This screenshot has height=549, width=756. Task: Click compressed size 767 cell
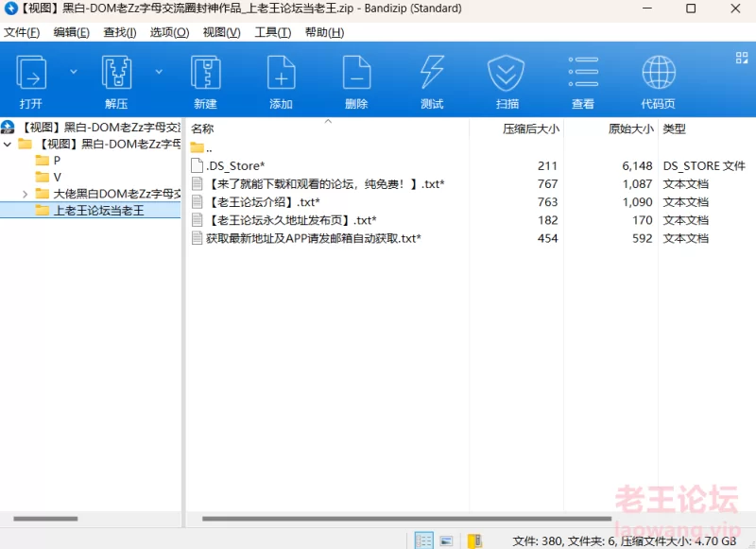[x=548, y=184]
